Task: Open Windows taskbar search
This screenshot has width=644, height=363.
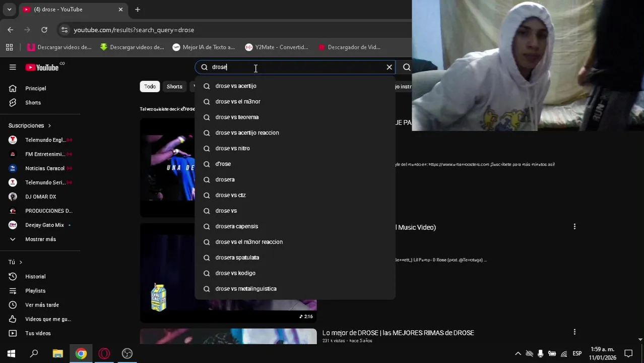Action: tap(34, 353)
